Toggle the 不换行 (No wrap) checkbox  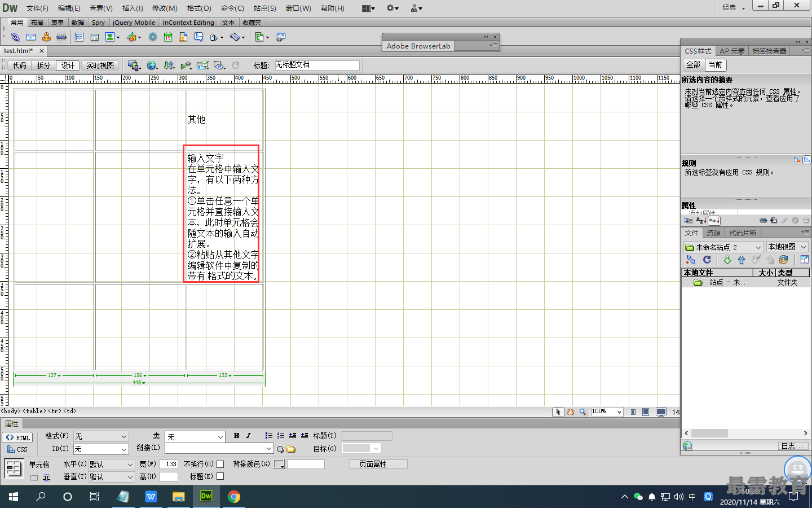pyautogui.click(x=220, y=464)
